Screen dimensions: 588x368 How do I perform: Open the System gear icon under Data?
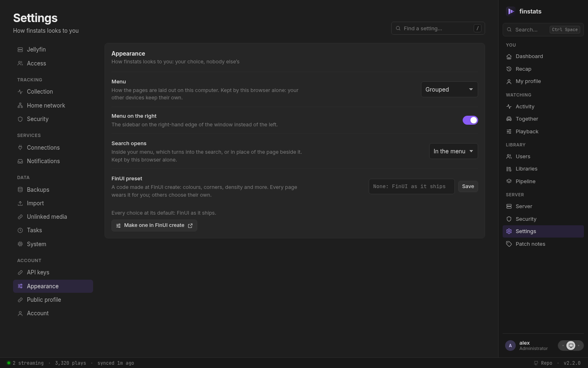[20, 244]
